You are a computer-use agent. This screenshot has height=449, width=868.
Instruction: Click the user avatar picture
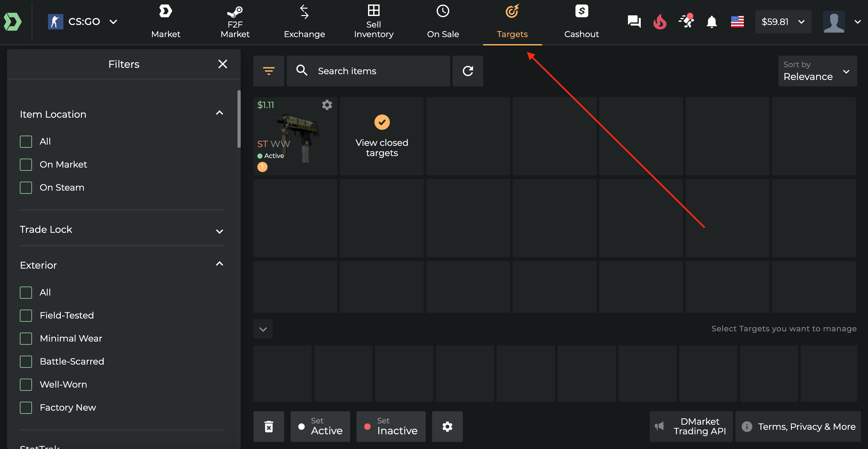tap(834, 22)
